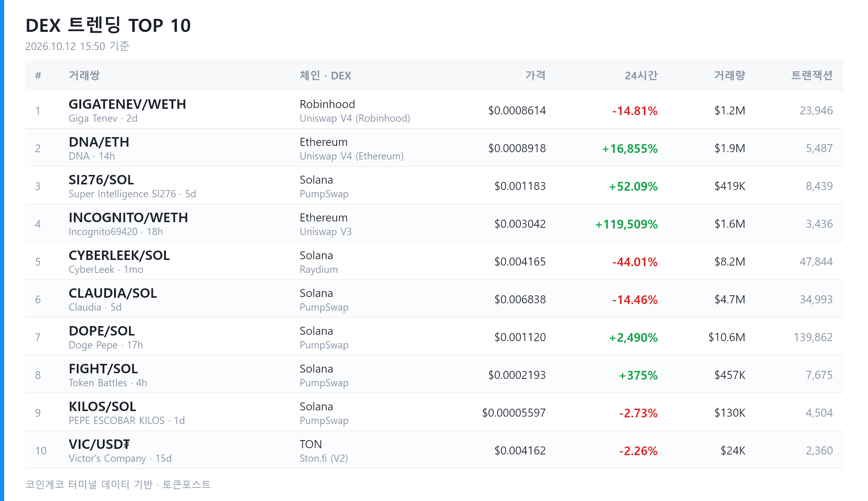Open the VIC/USD₮ pair name
The height and width of the screenshot is (501, 868).
coord(99,444)
